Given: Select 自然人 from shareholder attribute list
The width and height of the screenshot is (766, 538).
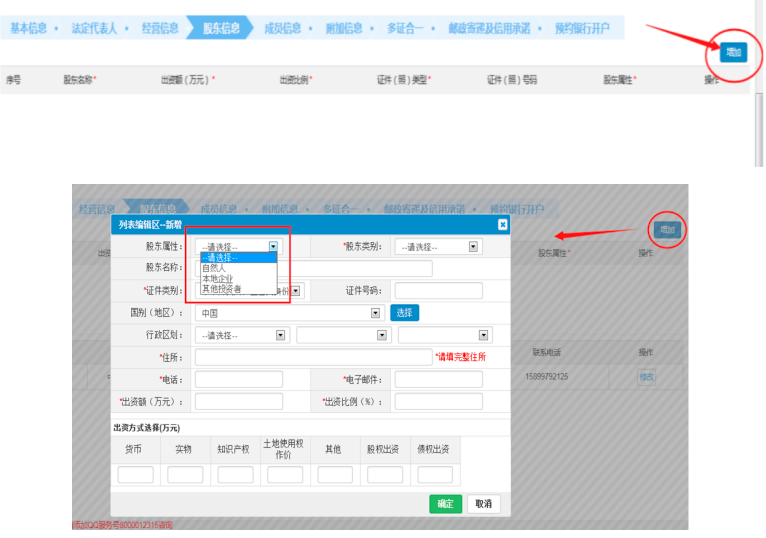Looking at the screenshot, I should [213, 267].
